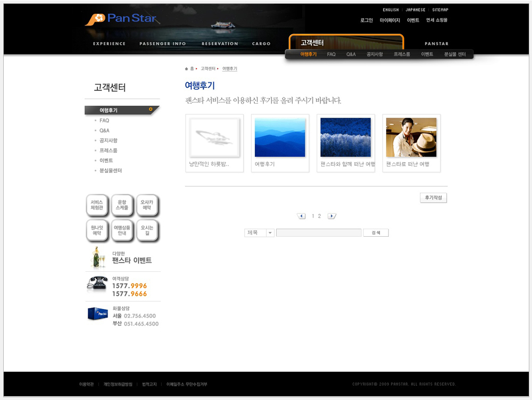Image resolution: width=532 pixels, height=400 pixels.
Task: Open the 원나잇 예약 quick icon
Action: point(97,230)
